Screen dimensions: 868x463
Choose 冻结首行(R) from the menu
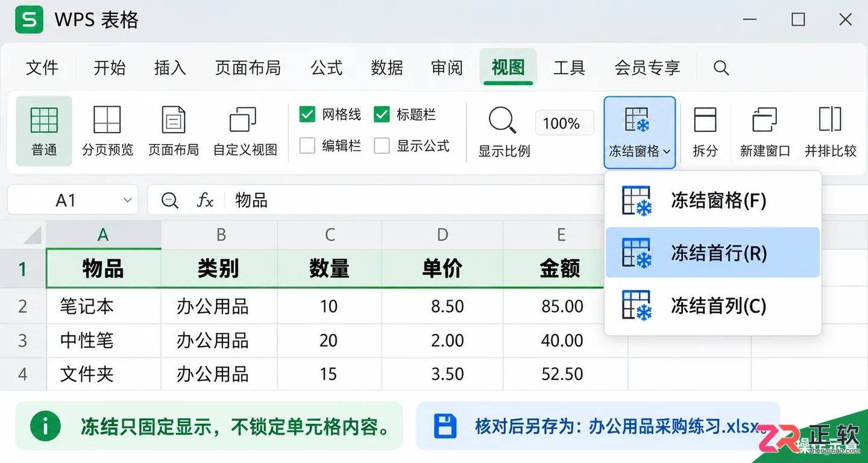click(x=712, y=253)
